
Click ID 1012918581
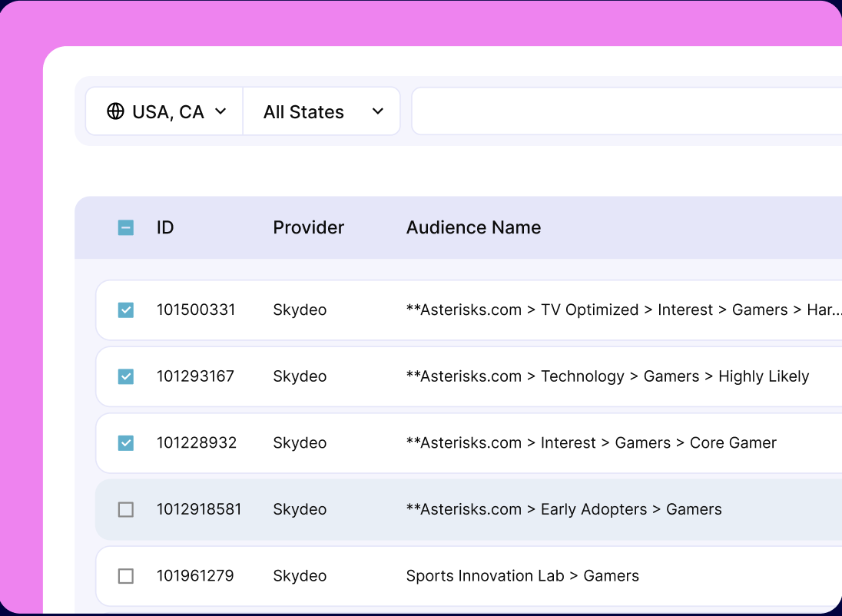click(x=199, y=509)
